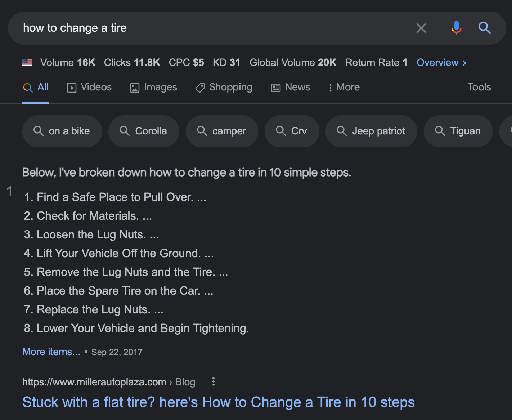Image resolution: width=512 pixels, height=420 pixels.
Task: Clear the search query with the X
Action: 421,28
